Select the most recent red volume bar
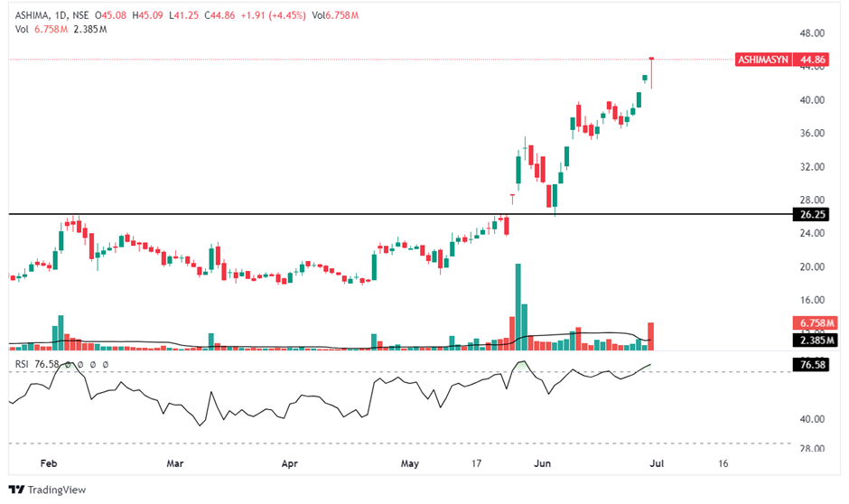The width and height of the screenshot is (849, 504). tap(650, 337)
